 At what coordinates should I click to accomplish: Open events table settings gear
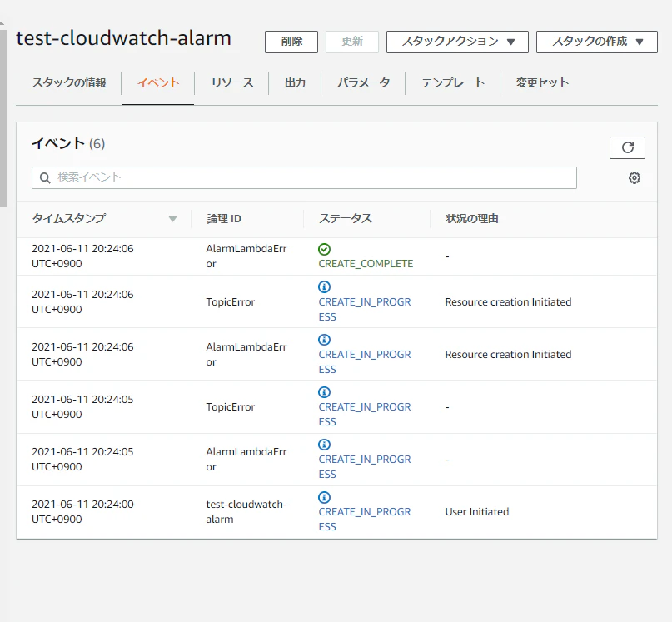click(x=635, y=178)
